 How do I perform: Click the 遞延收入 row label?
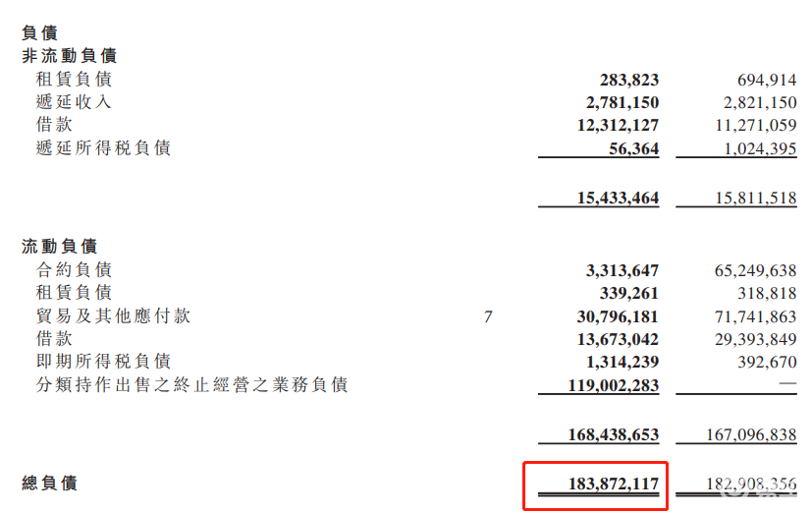pyautogui.click(x=74, y=102)
